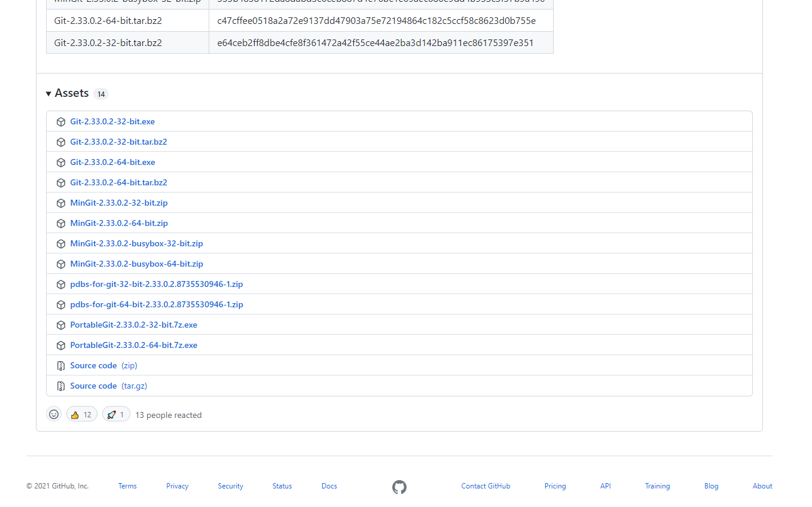Click package icon beside MinGit busybox-64-bit.zip

61,264
